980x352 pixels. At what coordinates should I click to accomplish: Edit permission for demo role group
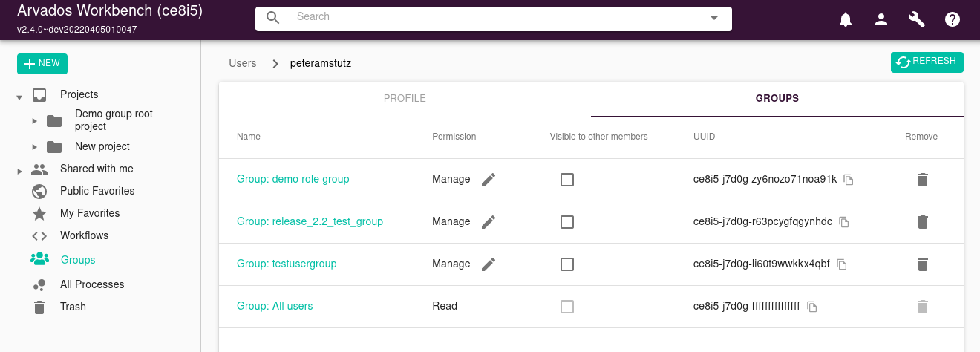pos(488,180)
